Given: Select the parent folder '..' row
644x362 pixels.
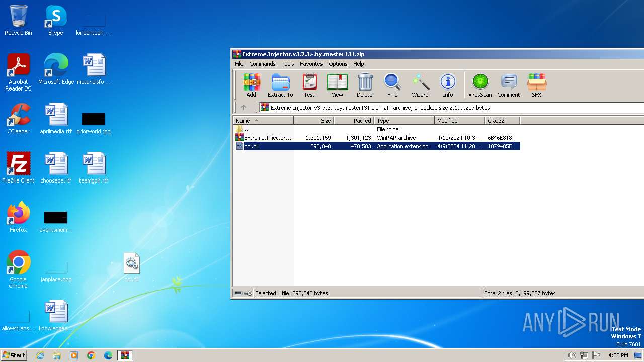Looking at the screenshot, I should (377, 129).
